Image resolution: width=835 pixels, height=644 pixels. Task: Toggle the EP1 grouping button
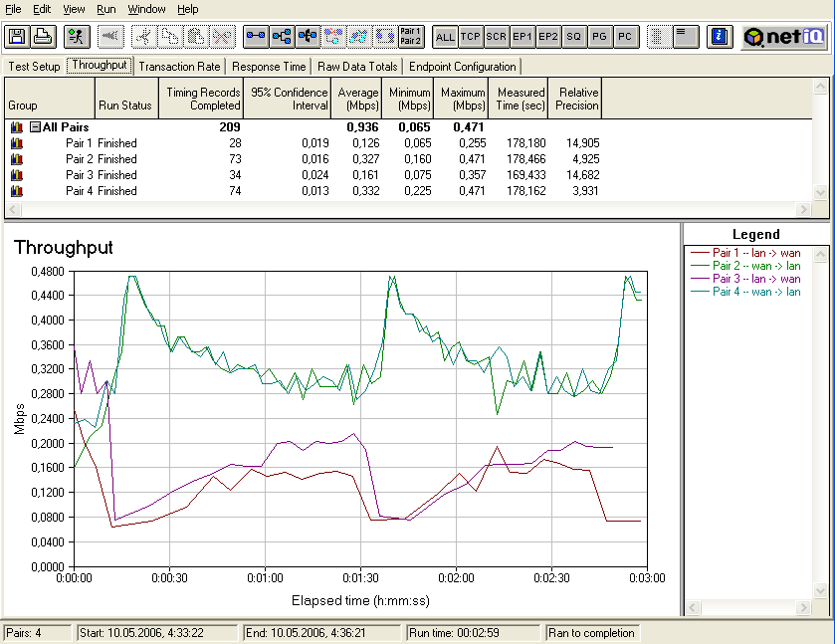coord(522,37)
